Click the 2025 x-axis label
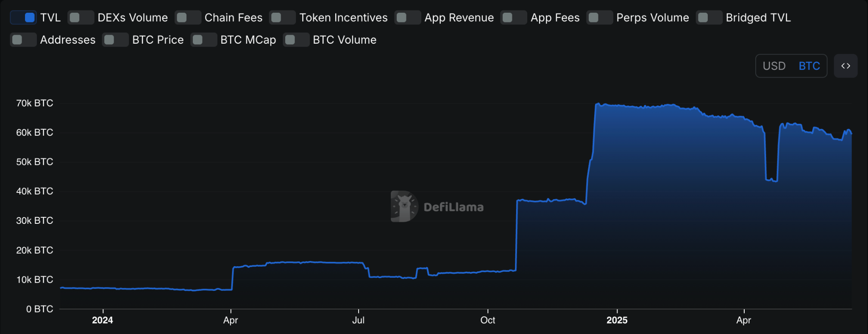 pyautogui.click(x=617, y=320)
